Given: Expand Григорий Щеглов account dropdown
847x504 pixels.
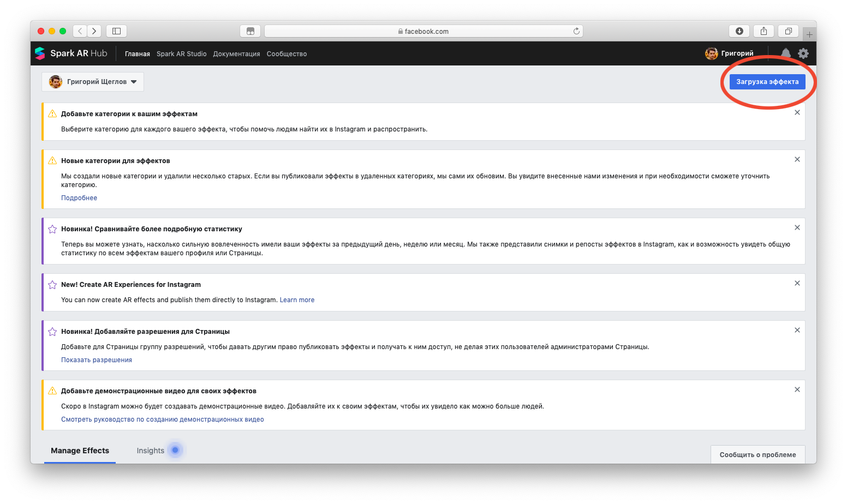Looking at the screenshot, I should 93,82.
